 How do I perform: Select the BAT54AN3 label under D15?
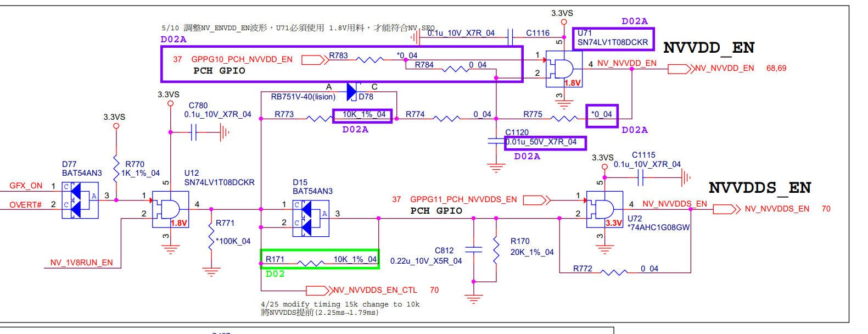click(x=312, y=191)
